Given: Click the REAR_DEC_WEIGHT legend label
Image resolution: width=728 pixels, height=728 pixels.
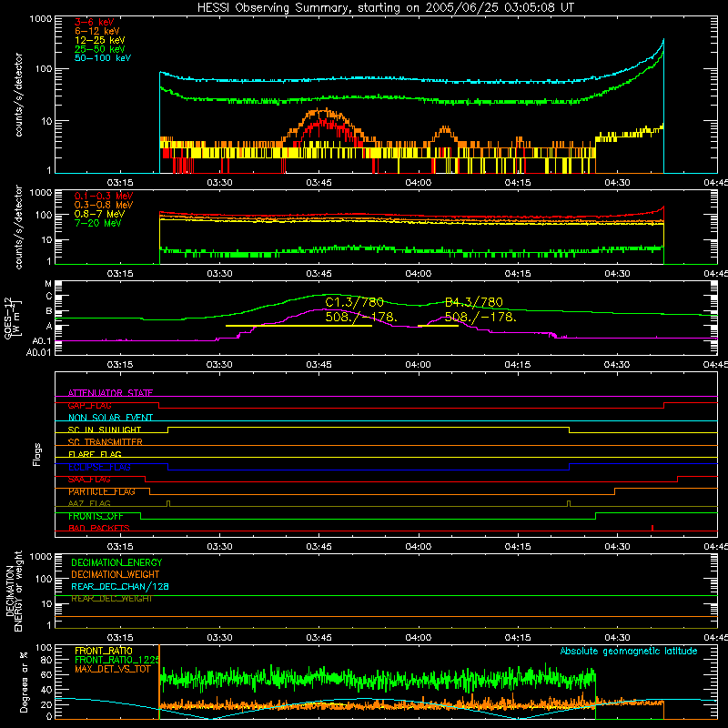Looking at the screenshot, I should coord(111,599).
